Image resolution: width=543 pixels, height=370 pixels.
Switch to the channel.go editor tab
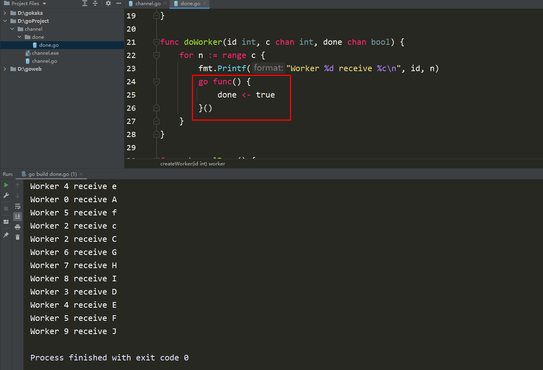(148, 3)
